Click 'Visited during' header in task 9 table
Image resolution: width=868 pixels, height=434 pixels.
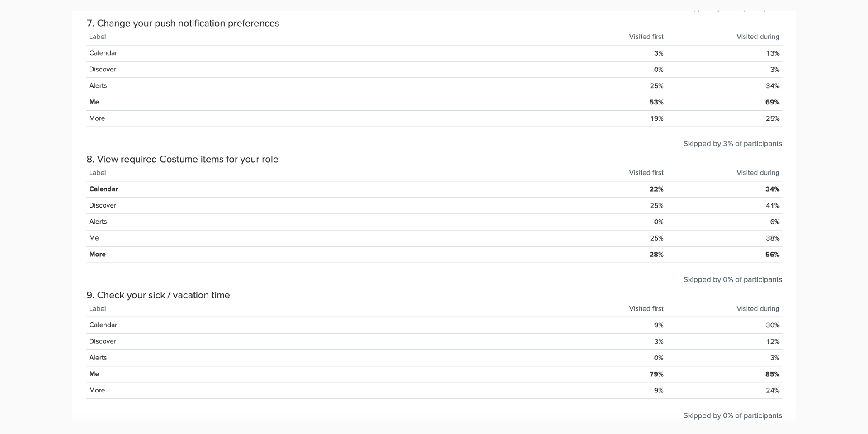tap(758, 309)
